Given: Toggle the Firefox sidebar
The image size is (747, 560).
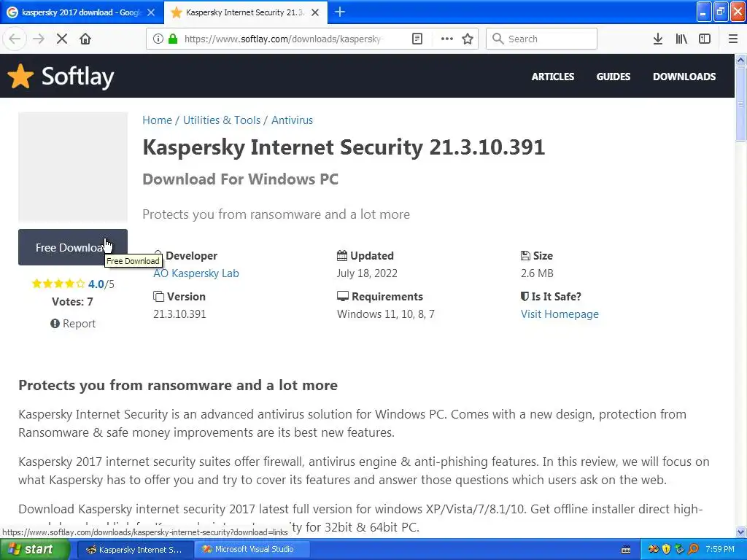Looking at the screenshot, I should [x=705, y=39].
